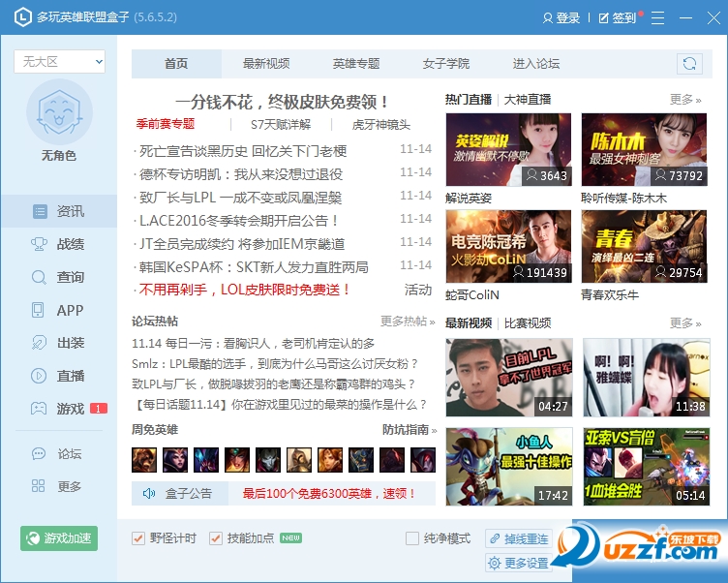Select third free hero portrait in 周免英雄
The width and height of the screenshot is (728, 583).
pos(206,460)
